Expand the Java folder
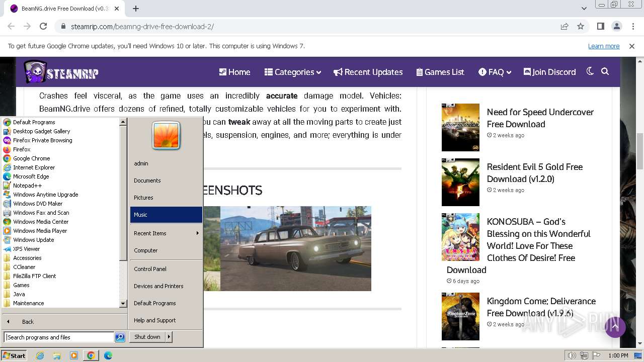644x362 pixels. click(19, 294)
